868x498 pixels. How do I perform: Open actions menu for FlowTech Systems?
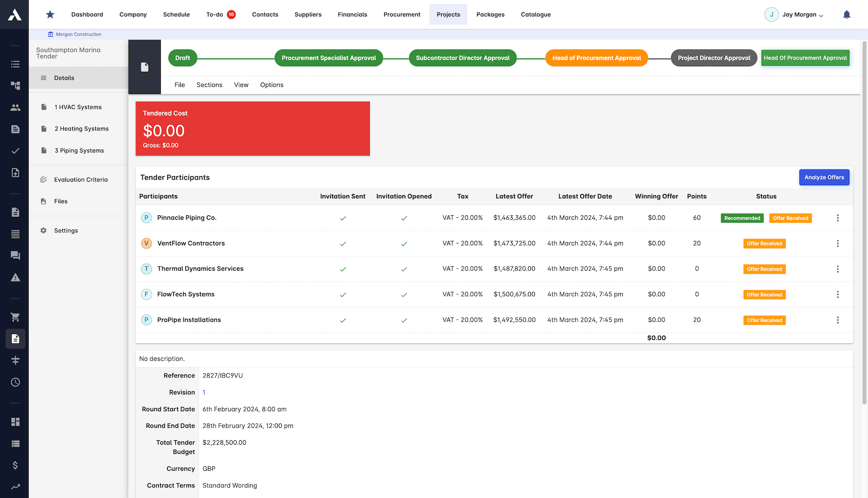pos(838,294)
